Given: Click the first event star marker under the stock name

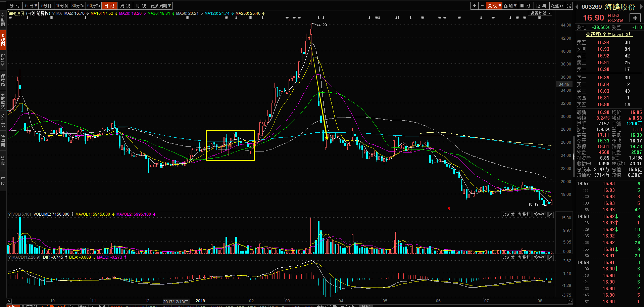Looking at the screenshot, I should (10, 18).
